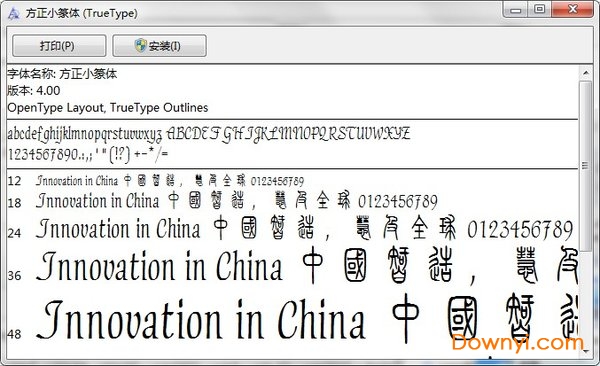
Task: Click the lowercase alphabet sample line
Action: tap(85, 134)
